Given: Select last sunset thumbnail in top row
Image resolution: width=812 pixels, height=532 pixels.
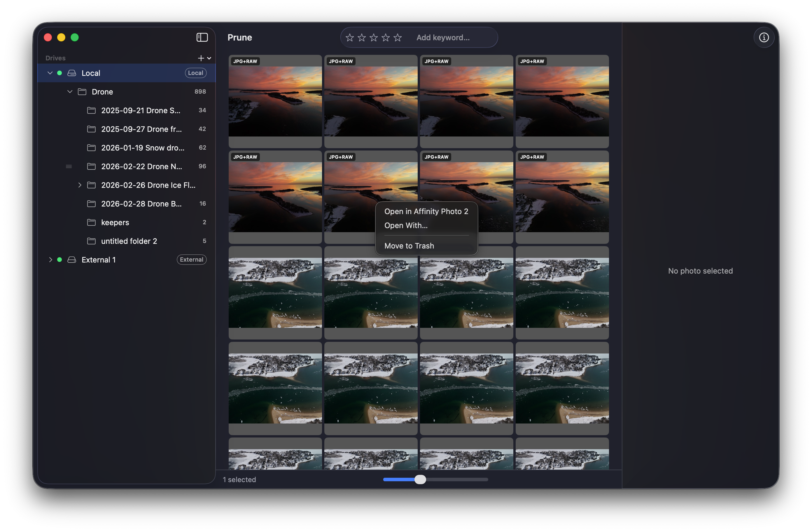Looking at the screenshot, I should click(562, 101).
